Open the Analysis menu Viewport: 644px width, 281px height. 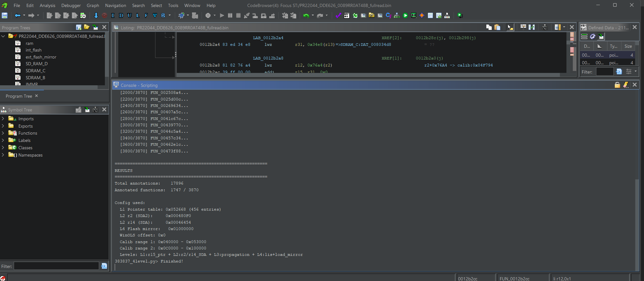click(x=47, y=5)
